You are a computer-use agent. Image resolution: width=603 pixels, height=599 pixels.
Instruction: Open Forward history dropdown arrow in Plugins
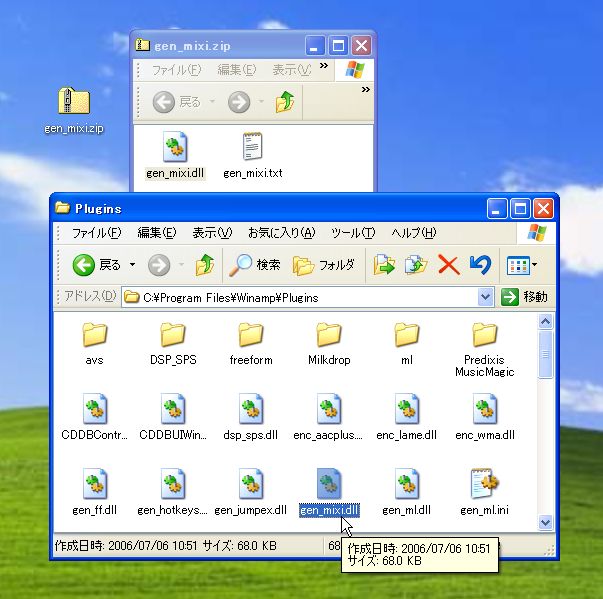click(181, 265)
